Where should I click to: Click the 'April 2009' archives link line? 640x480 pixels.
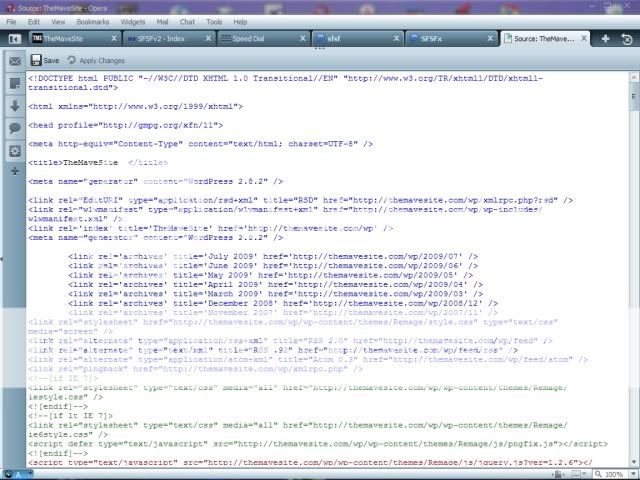[x=276, y=284]
